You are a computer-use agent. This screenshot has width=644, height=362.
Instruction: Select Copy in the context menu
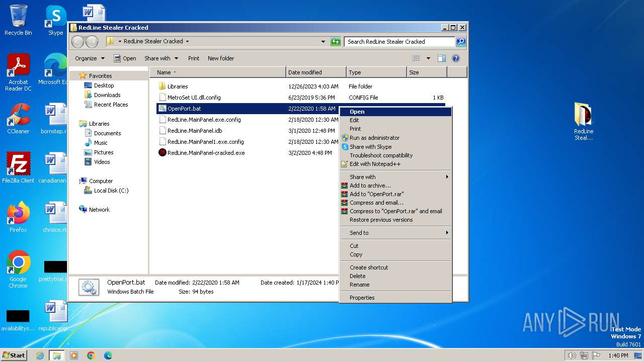point(395,254)
